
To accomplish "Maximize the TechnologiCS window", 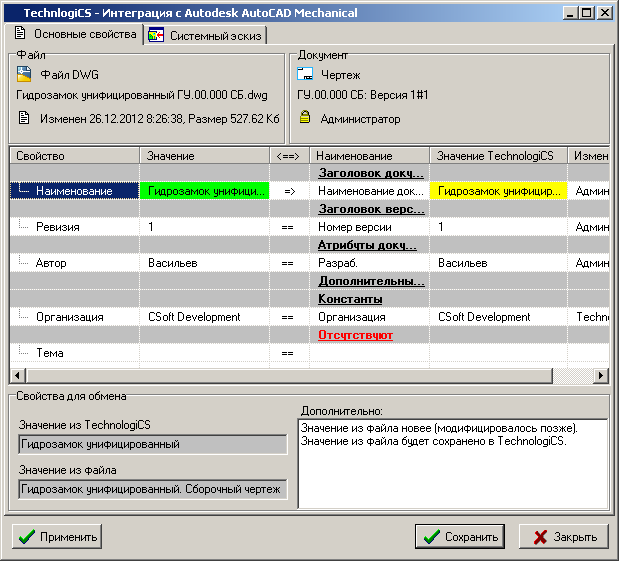I will point(587,13).
